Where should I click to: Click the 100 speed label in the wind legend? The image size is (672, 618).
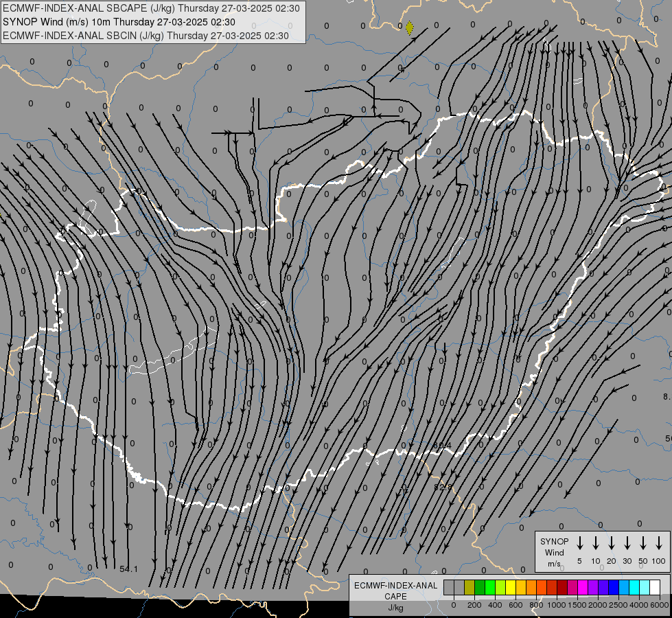(659, 561)
